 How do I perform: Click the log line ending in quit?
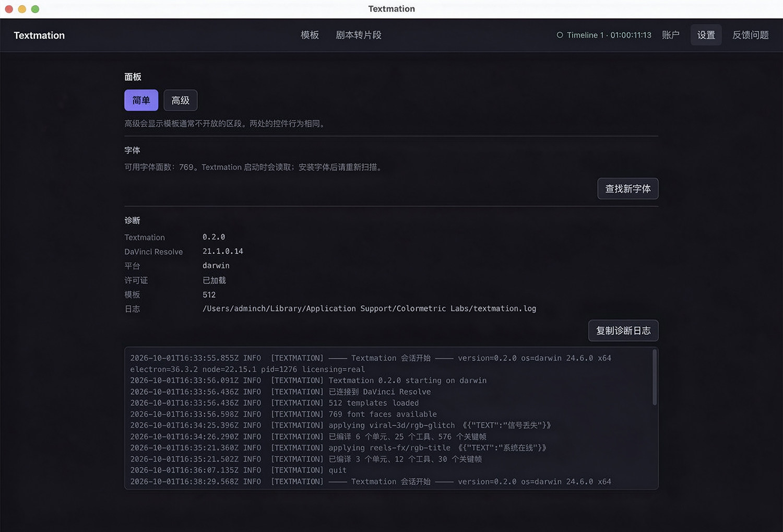238,470
